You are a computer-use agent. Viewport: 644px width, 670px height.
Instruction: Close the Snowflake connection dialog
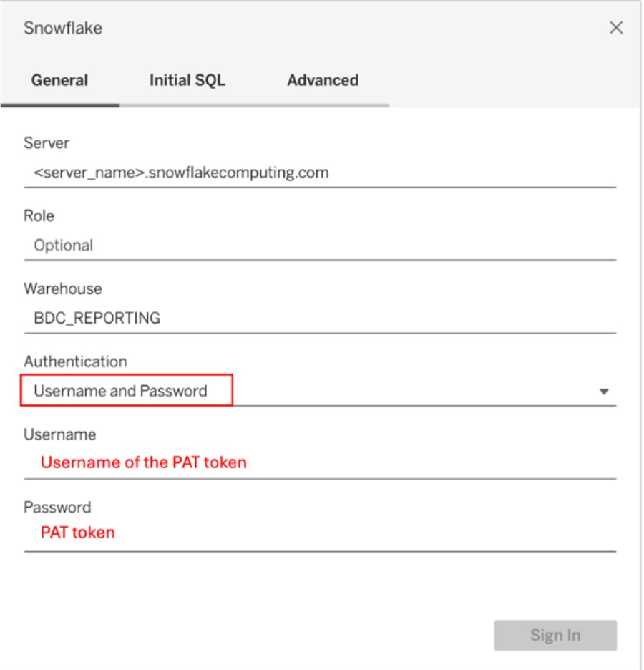616,27
